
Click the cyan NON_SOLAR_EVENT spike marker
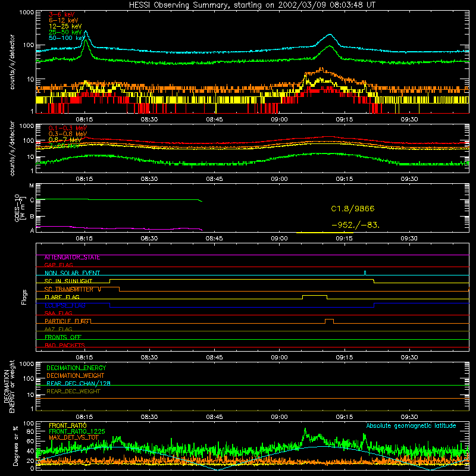(365, 273)
